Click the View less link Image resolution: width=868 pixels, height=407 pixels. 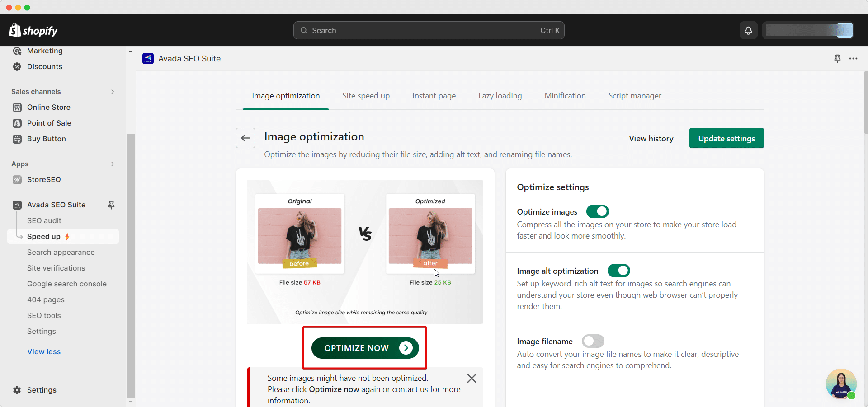coord(44,352)
